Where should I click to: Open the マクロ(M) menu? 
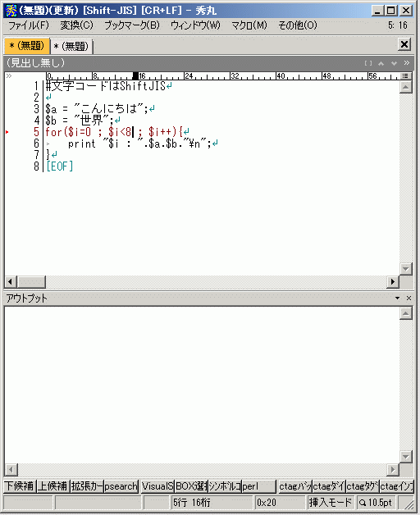(249, 25)
